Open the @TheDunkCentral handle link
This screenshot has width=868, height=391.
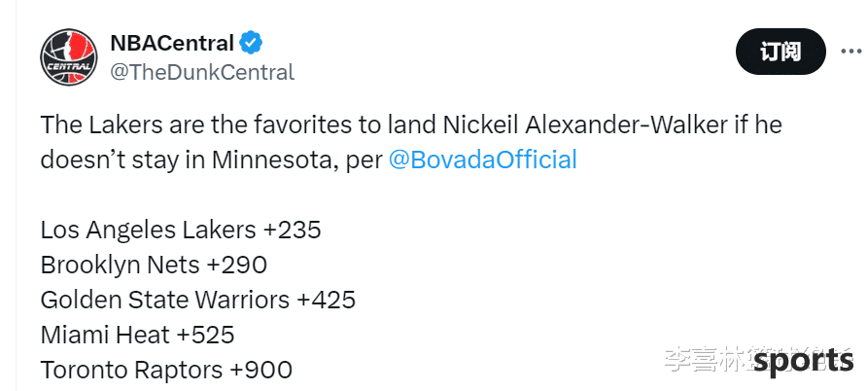coord(202,73)
